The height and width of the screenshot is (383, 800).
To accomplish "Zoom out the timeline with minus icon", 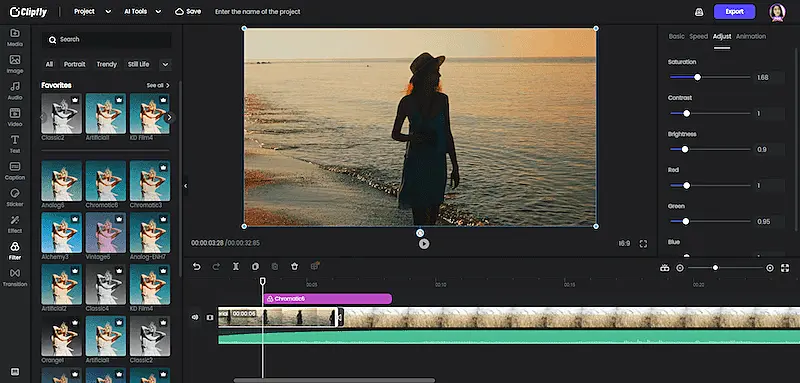I will coord(680,268).
